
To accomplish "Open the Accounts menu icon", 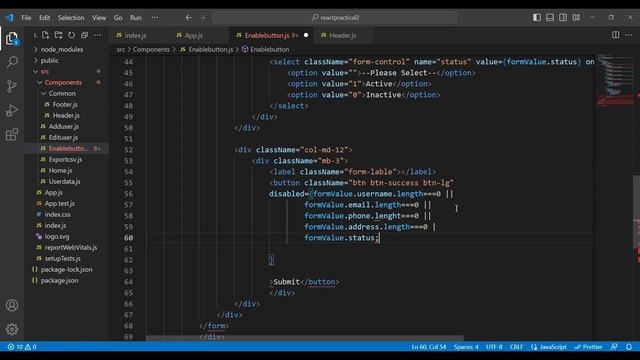I will point(12,305).
